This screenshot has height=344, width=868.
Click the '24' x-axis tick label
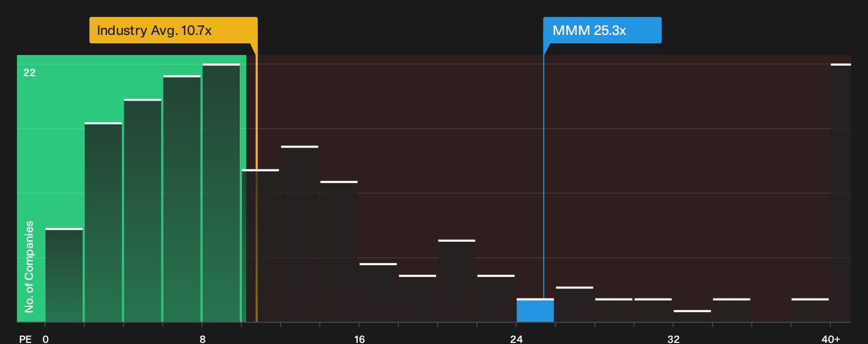click(x=517, y=339)
